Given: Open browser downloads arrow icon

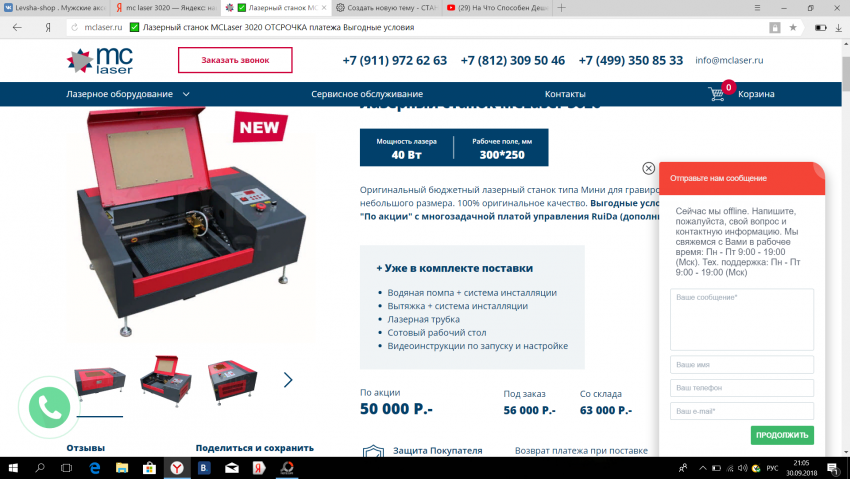Looking at the screenshot, I should pos(838,27).
